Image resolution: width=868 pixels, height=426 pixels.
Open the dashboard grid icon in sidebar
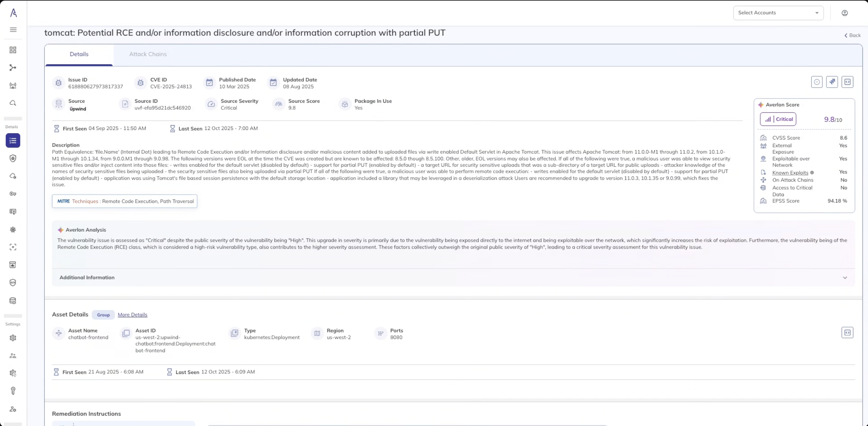(x=13, y=50)
